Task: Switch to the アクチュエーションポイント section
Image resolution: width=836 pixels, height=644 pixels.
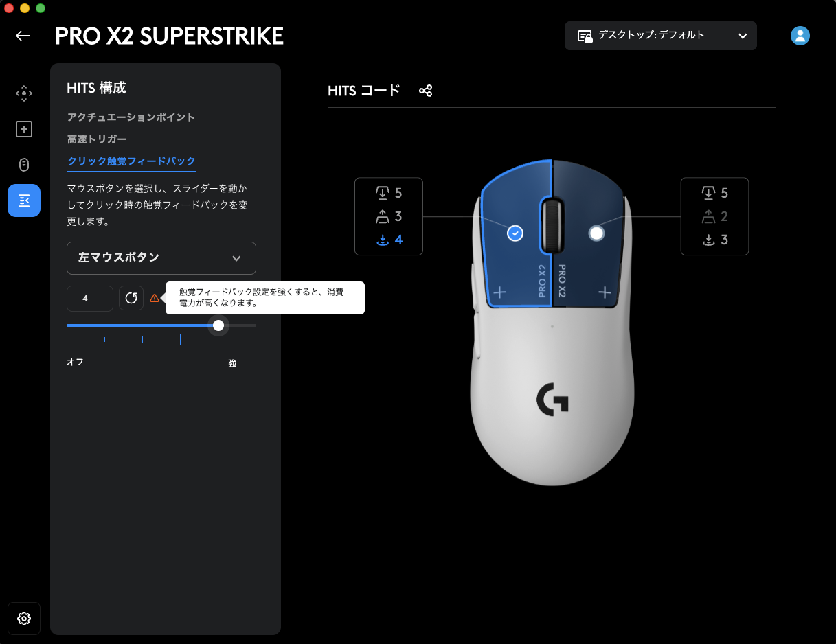Action: click(130, 117)
